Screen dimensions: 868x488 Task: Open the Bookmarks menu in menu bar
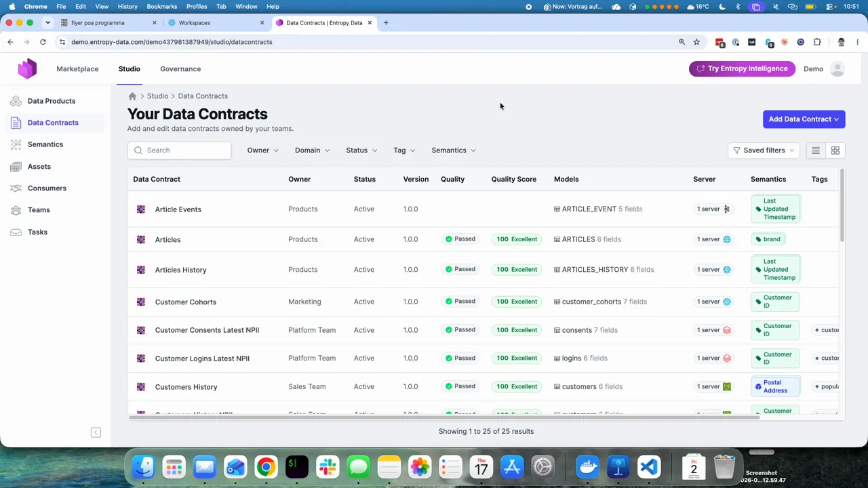[161, 6]
